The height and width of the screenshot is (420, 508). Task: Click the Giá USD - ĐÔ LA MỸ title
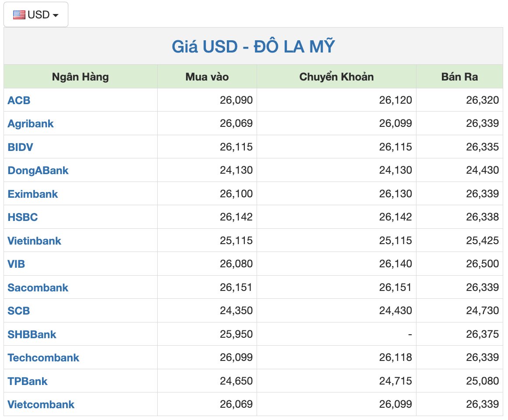click(253, 46)
